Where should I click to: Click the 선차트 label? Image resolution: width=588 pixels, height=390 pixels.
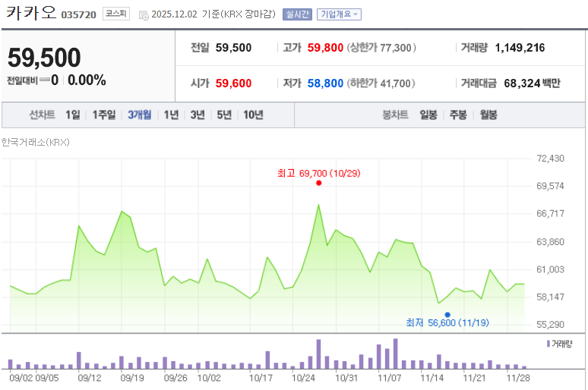pyautogui.click(x=42, y=115)
